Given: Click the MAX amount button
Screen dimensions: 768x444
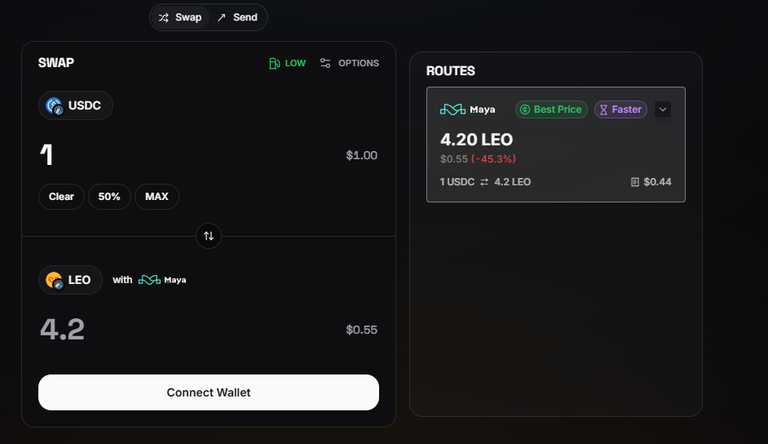Looking at the screenshot, I should pos(157,197).
